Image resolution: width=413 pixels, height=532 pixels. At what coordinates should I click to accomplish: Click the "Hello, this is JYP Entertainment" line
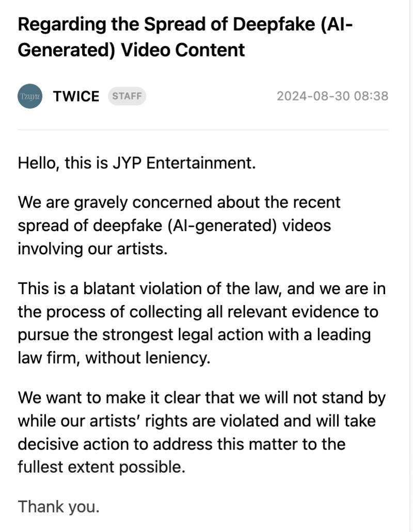point(137,163)
